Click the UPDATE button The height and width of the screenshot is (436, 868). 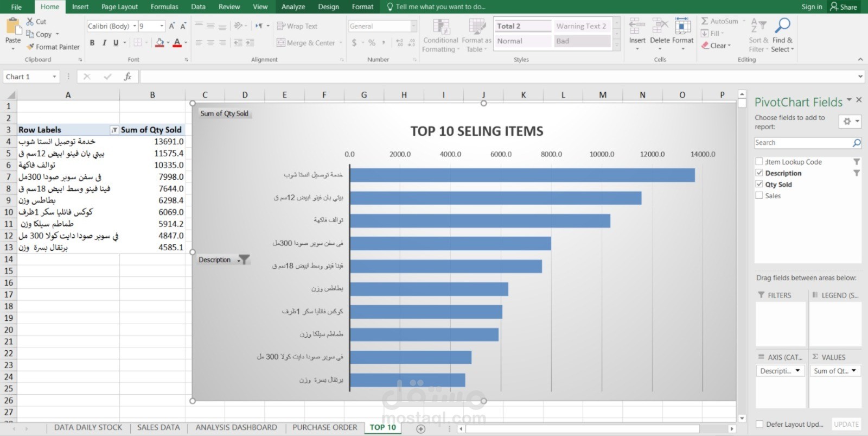pyautogui.click(x=846, y=424)
